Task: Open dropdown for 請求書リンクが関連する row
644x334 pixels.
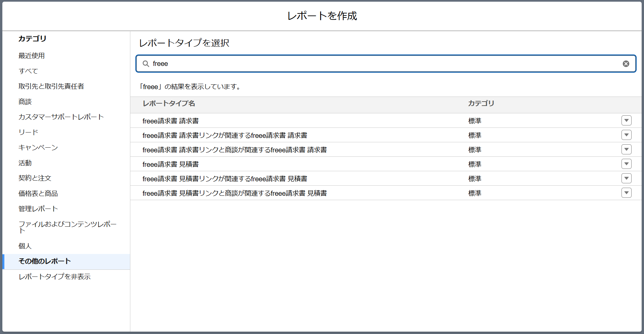Action: click(x=626, y=135)
